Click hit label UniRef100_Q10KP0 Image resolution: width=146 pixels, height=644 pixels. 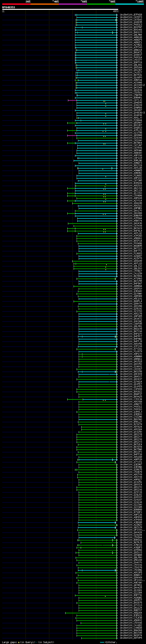click(131, 77)
